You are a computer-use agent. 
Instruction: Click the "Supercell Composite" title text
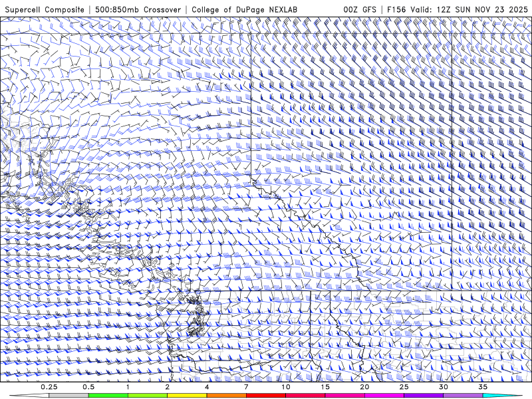pyautogui.click(x=45, y=9)
